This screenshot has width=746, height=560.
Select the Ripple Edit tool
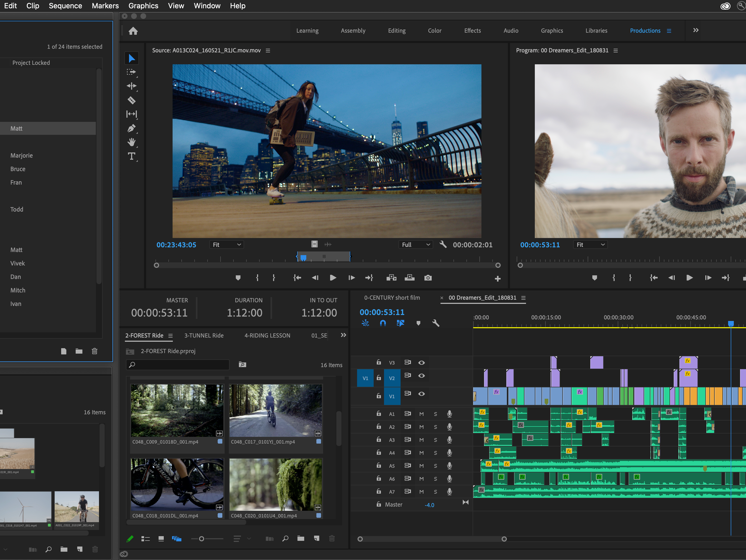(x=132, y=86)
